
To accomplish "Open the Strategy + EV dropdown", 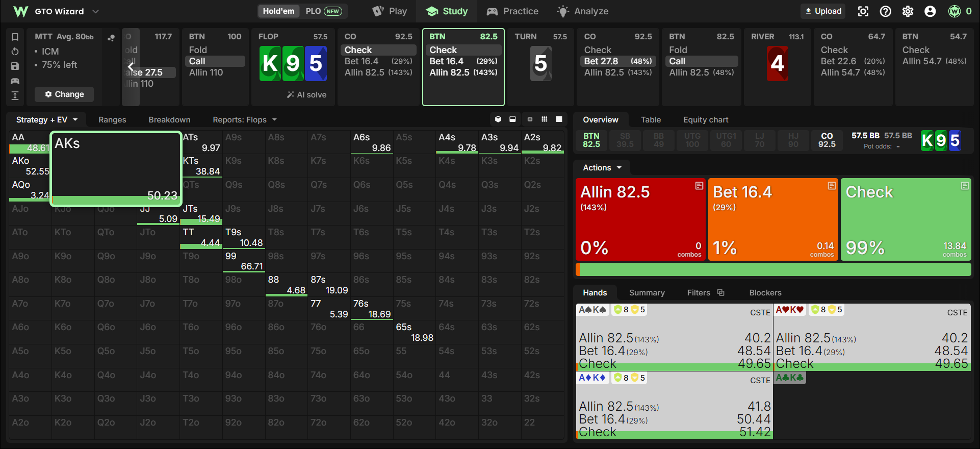I will (x=46, y=119).
